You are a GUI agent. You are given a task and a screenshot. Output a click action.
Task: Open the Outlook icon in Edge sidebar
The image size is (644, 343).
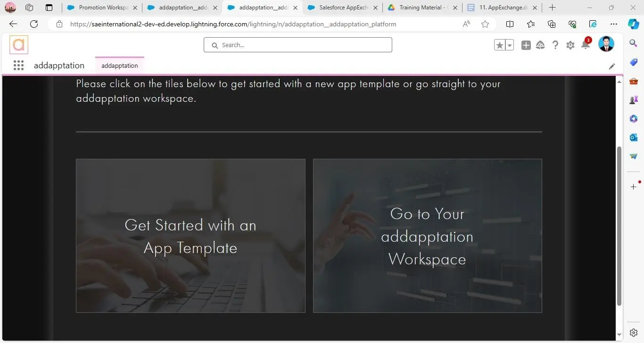tap(634, 137)
